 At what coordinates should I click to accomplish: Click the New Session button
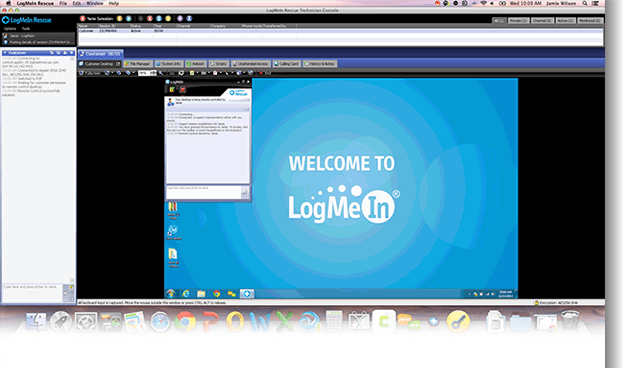point(97,18)
